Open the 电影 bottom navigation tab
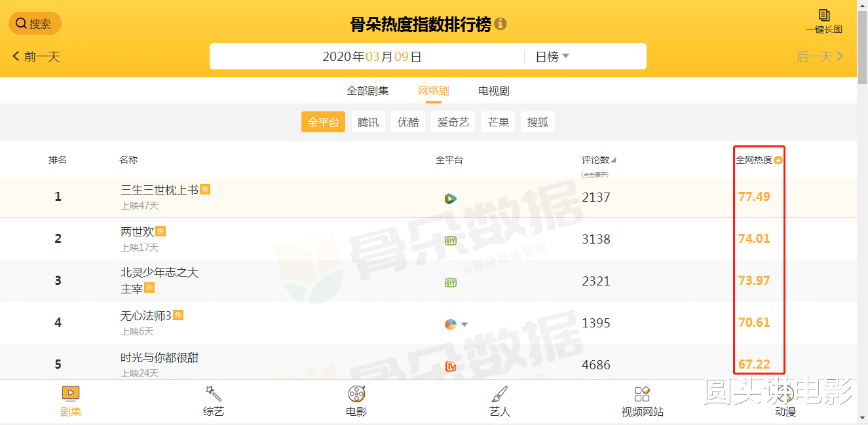 356,401
